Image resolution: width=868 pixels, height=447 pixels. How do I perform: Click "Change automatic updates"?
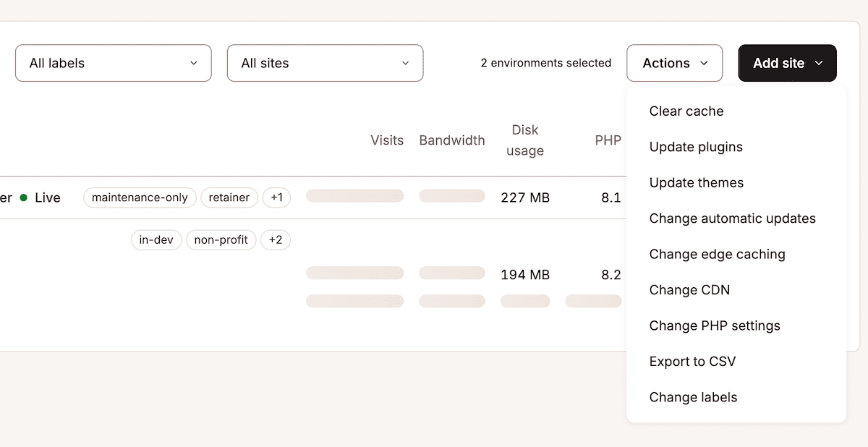(x=732, y=218)
